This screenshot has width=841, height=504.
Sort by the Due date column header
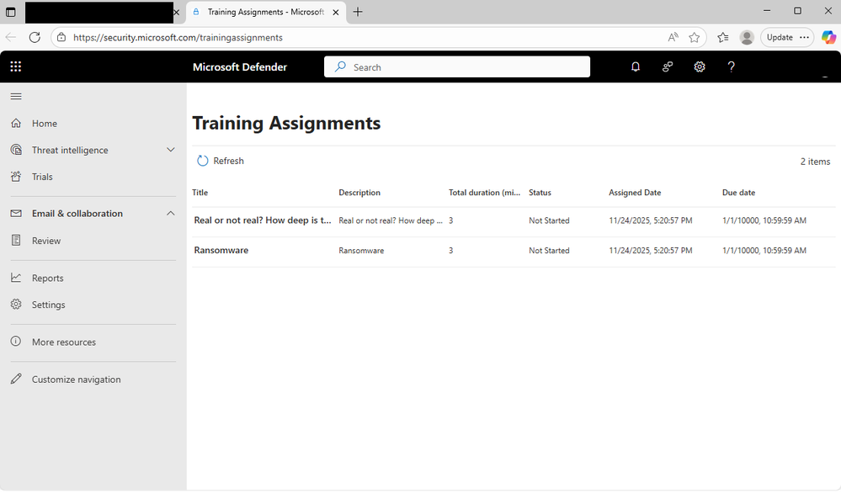[738, 193]
